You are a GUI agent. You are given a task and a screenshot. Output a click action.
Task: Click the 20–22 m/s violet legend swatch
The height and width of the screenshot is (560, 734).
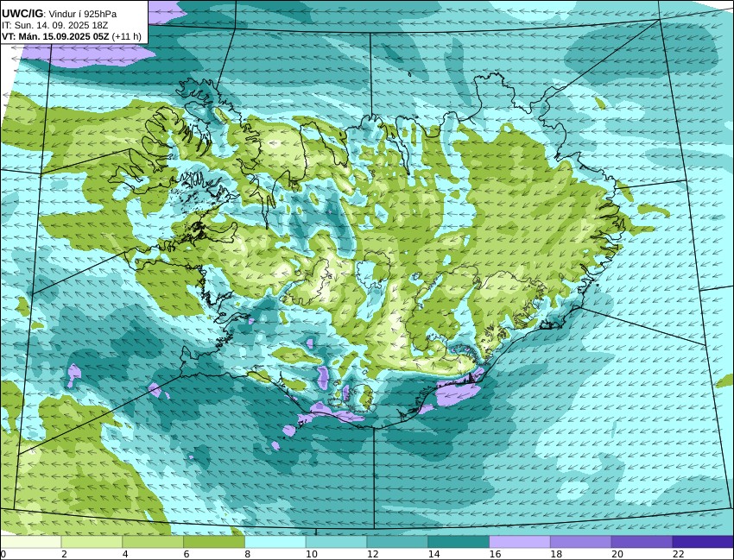(642, 542)
